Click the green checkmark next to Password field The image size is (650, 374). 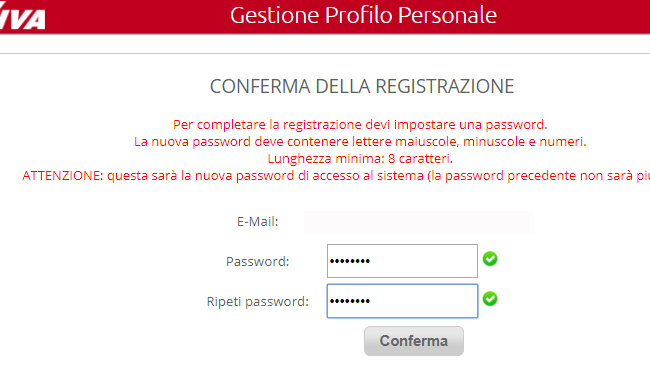[x=490, y=259]
